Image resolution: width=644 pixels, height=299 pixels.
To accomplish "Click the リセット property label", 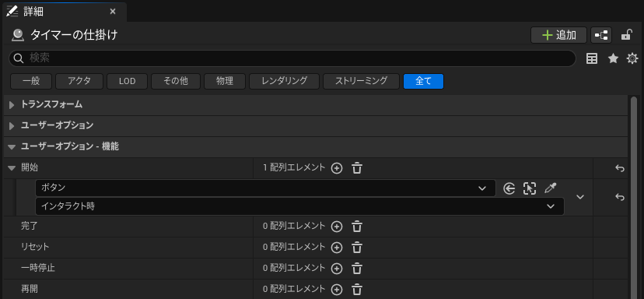I will (35, 247).
